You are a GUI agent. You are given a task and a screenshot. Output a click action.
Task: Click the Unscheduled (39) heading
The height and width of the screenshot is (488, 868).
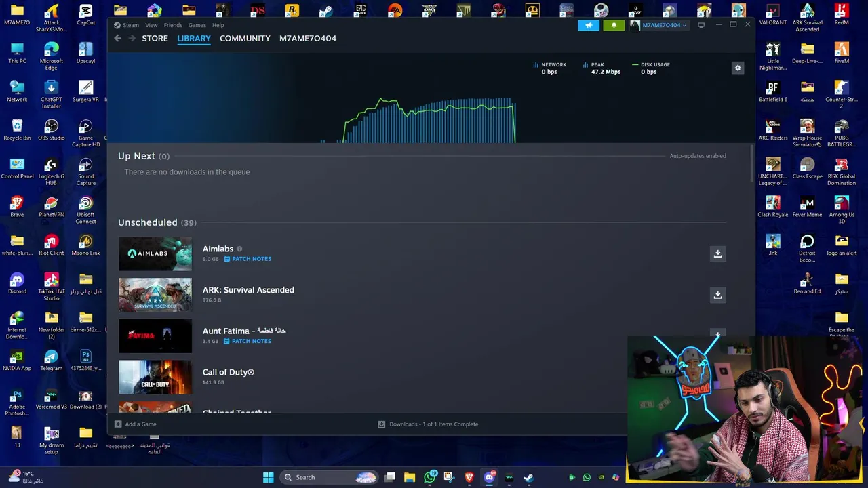157,222
